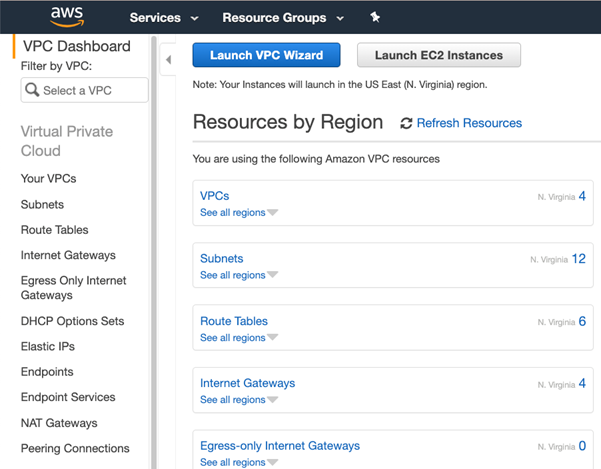
Task: Open the Resource Groups dropdown menu
Action: [283, 18]
